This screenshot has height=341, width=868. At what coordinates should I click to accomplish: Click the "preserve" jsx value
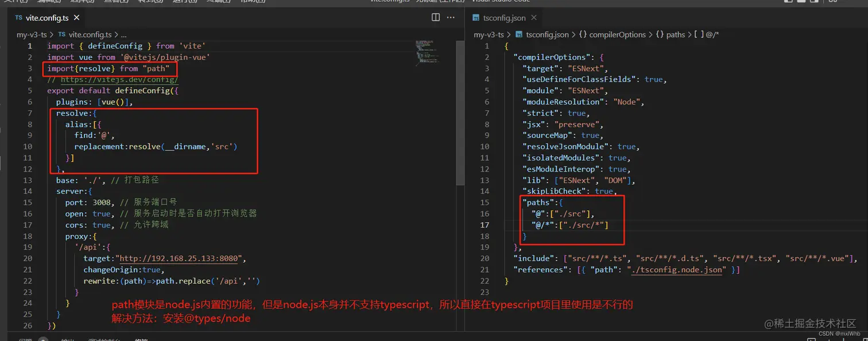[x=578, y=124]
